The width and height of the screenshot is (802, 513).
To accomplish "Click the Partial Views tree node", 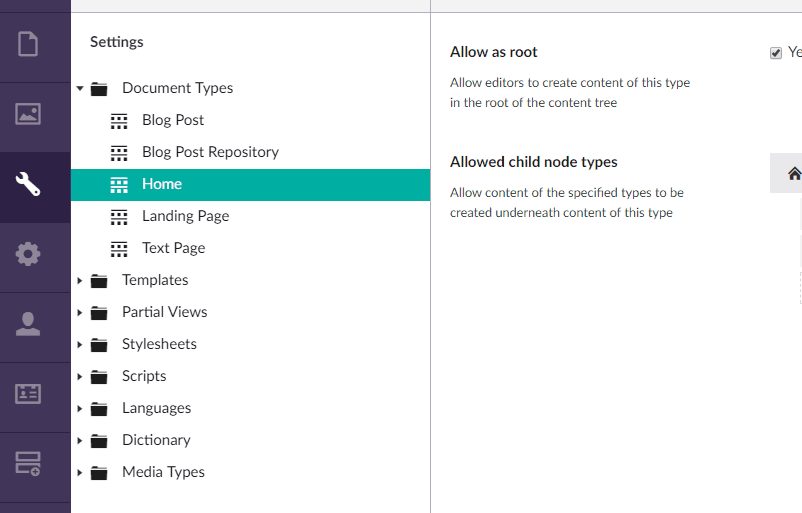I will coord(164,312).
